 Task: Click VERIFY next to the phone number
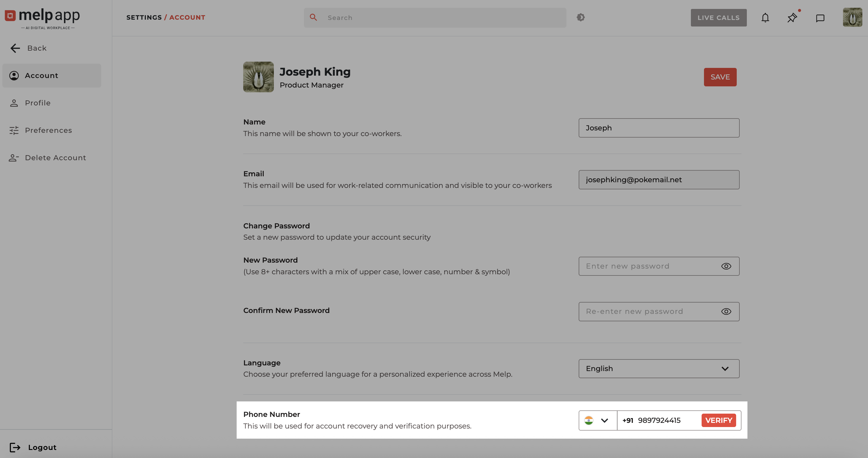(x=718, y=420)
